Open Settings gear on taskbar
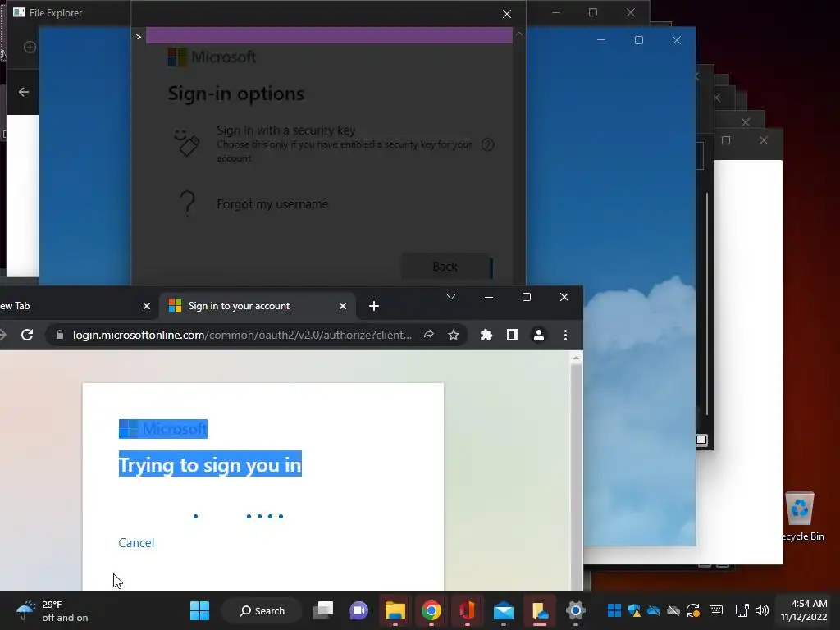This screenshot has height=630, width=840. tap(575, 610)
